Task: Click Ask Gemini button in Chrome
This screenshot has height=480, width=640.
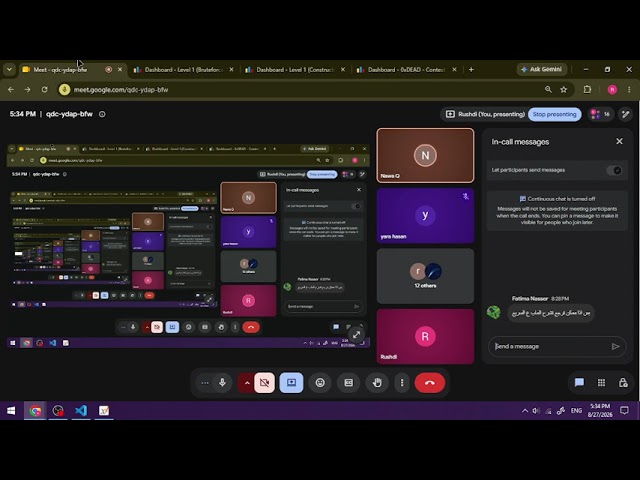Action: [x=542, y=69]
